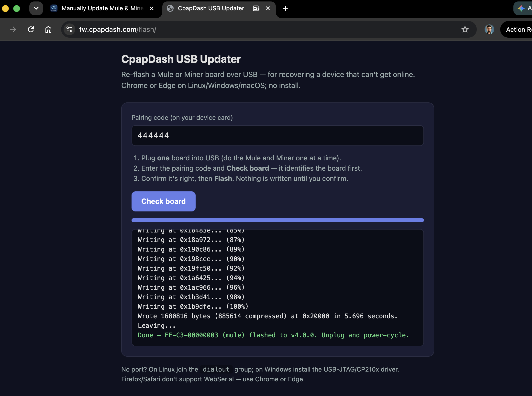This screenshot has height=396, width=532.
Task: Reload the CpapDash updater page
Action: tap(31, 30)
